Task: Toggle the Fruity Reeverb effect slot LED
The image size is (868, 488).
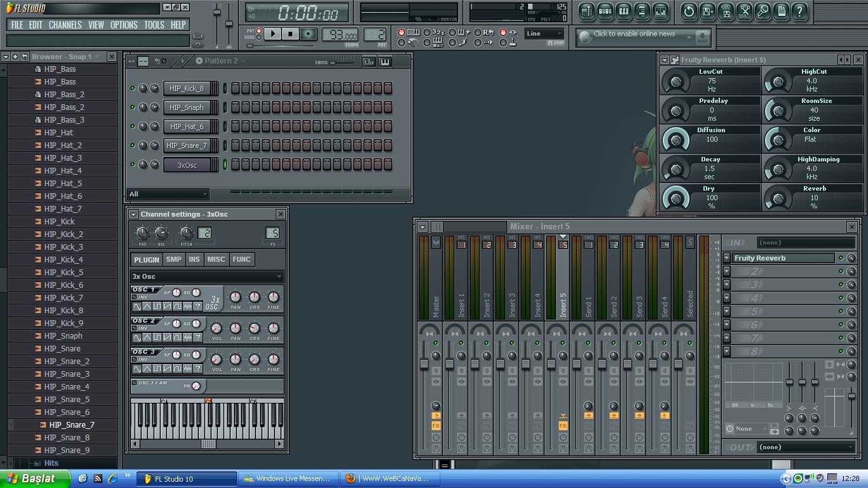Action: point(841,258)
